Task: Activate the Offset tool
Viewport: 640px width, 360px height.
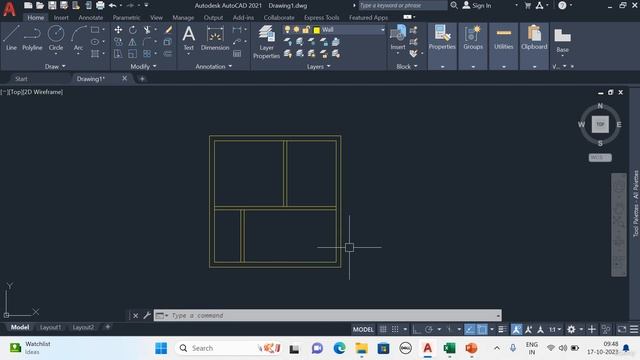Action: click(x=168, y=53)
